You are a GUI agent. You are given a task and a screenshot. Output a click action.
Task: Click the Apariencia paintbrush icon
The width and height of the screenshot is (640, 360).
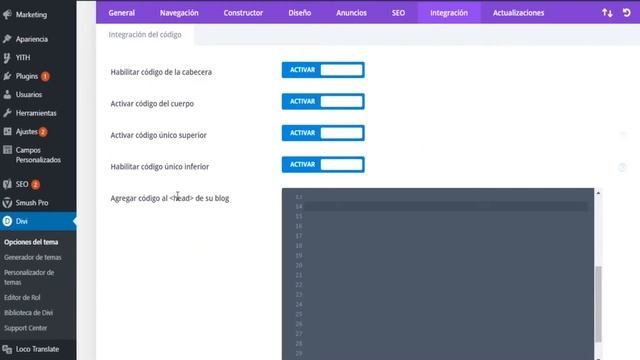point(7,39)
